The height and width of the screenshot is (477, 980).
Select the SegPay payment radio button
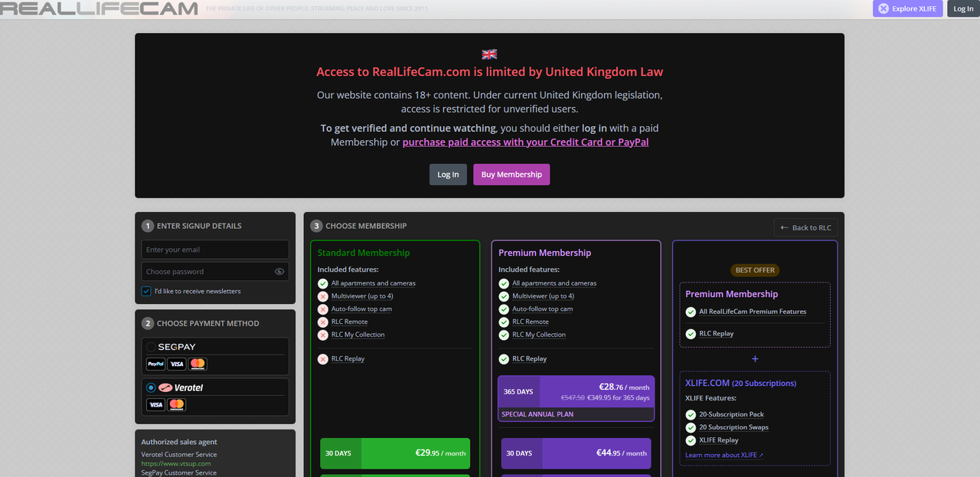[151, 347]
